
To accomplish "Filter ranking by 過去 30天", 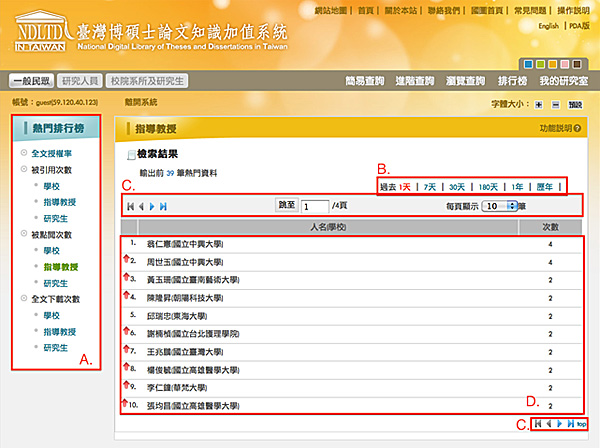I will [x=457, y=186].
